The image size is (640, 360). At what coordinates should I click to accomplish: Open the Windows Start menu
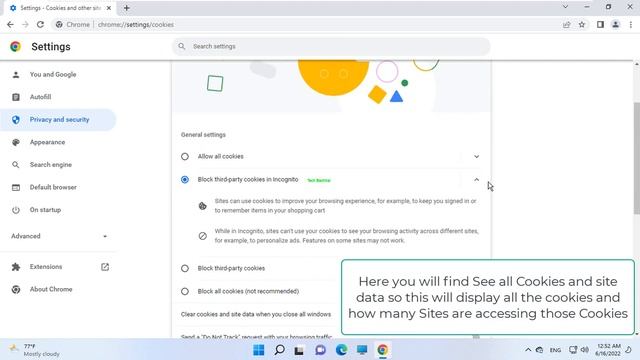(x=258, y=350)
